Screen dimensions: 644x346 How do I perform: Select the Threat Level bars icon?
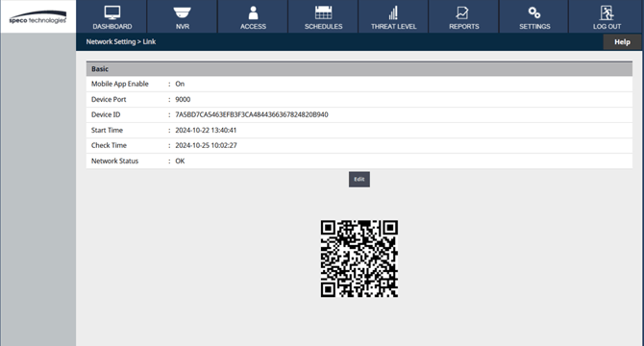point(393,12)
